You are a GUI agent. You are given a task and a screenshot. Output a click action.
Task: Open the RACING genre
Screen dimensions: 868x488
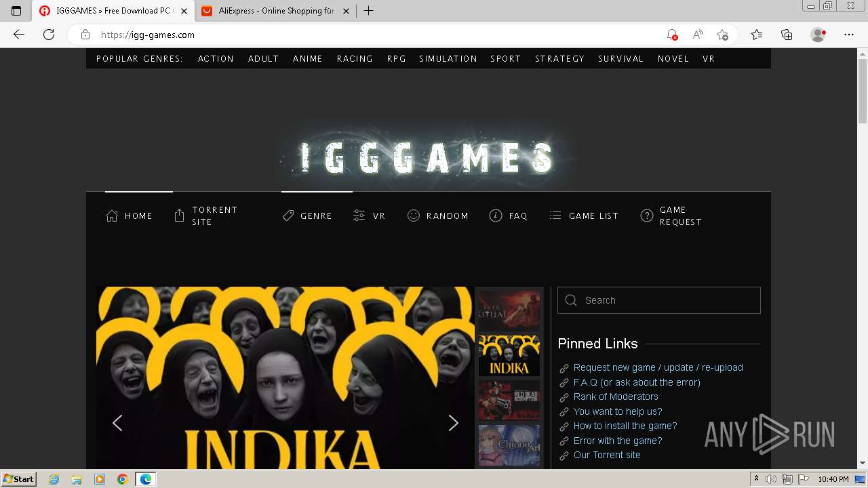point(355,59)
